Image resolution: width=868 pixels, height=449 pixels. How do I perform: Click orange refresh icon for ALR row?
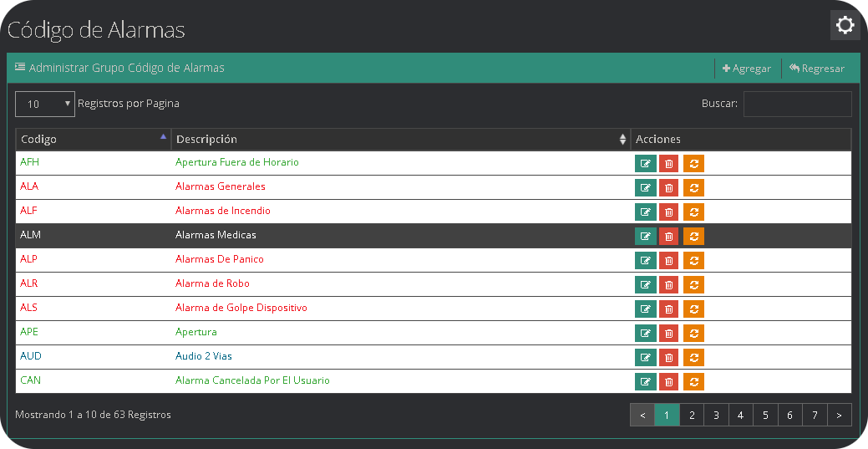pyautogui.click(x=693, y=285)
